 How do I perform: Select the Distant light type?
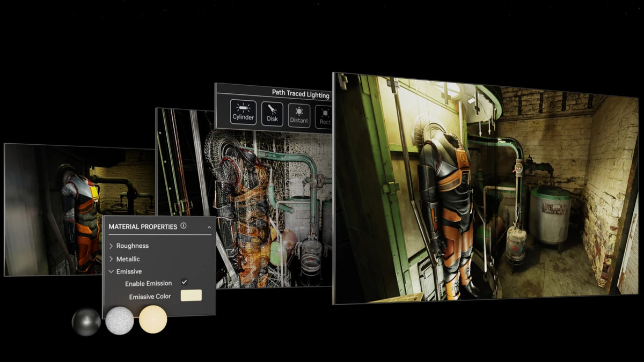[299, 115]
